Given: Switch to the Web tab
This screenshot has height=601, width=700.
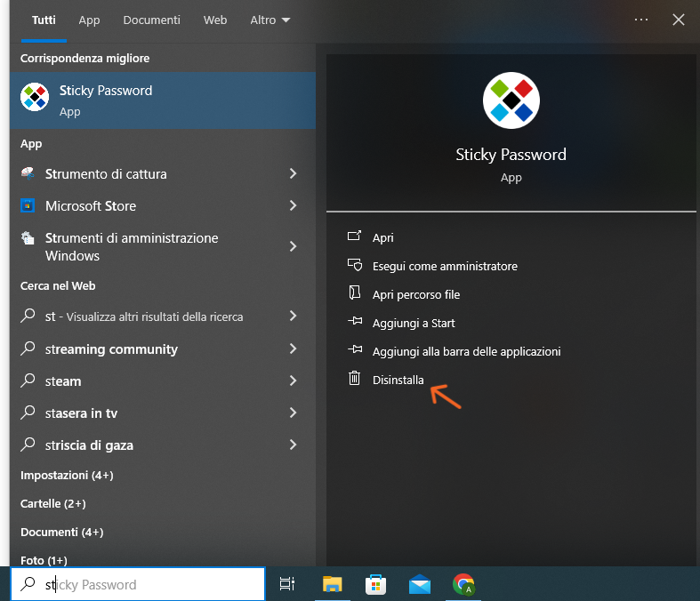Looking at the screenshot, I should coord(215,20).
